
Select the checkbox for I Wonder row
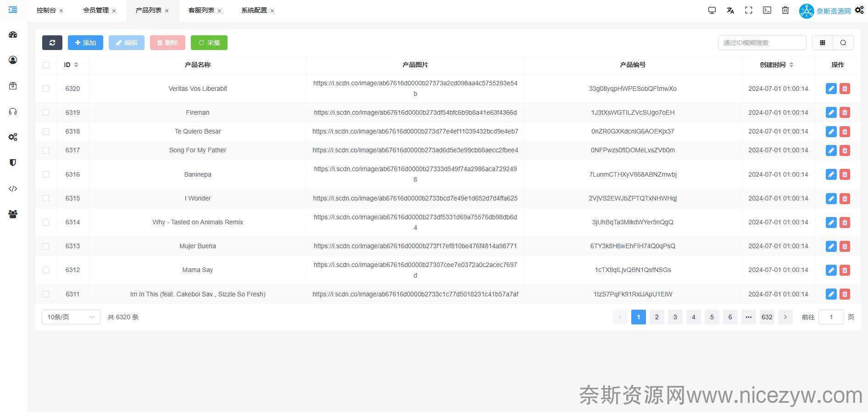tap(46, 198)
